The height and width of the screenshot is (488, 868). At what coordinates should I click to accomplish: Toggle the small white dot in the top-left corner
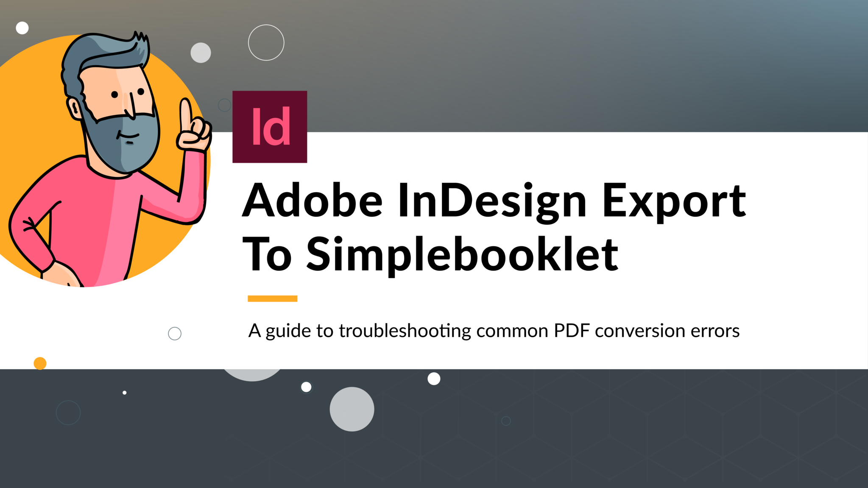pyautogui.click(x=22, y=28)
